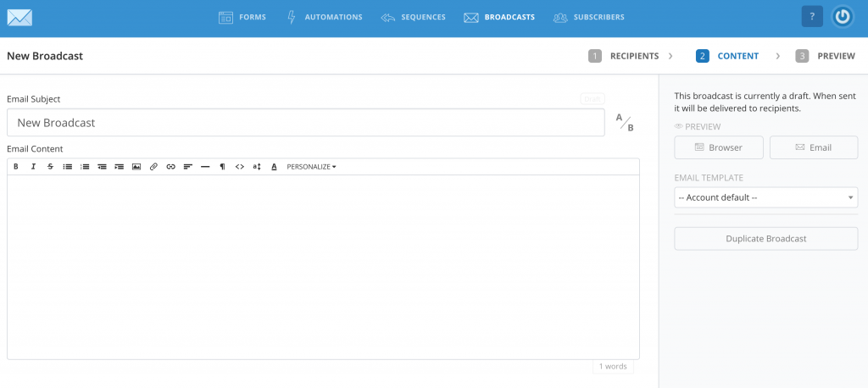Click the 'EMAIL TEMPLATE' heading
Viewport: 868px width, 388px height.
[x=709, y=178]
